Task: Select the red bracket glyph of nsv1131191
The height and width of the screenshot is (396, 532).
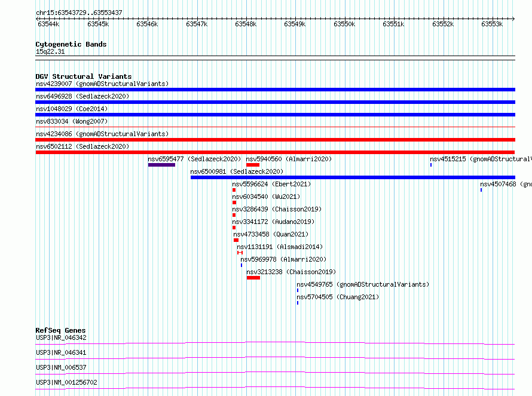Action: 240,253
